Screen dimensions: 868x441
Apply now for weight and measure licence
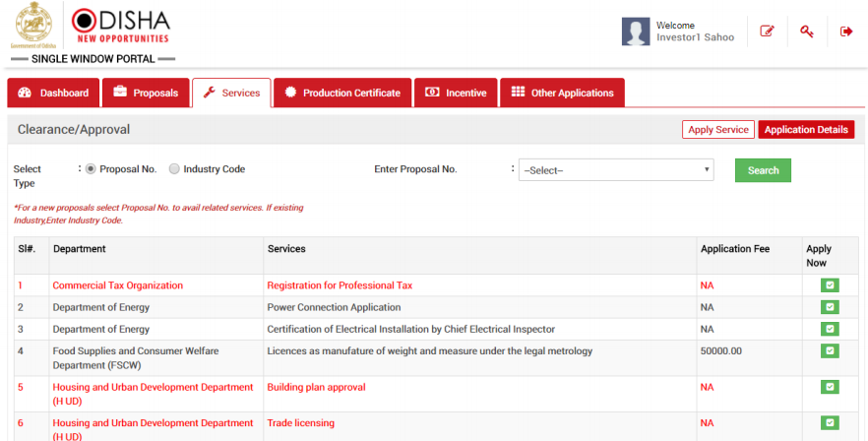(830, 350)
